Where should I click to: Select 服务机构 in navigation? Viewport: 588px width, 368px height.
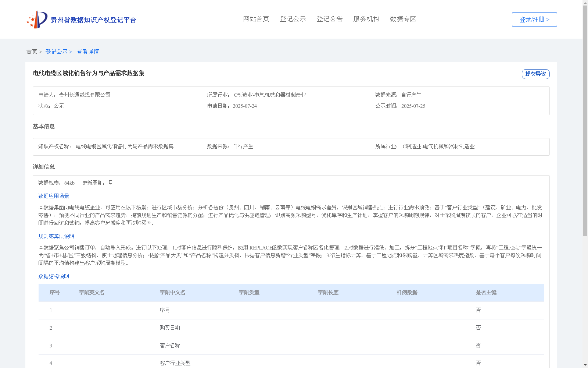[366, 19]
